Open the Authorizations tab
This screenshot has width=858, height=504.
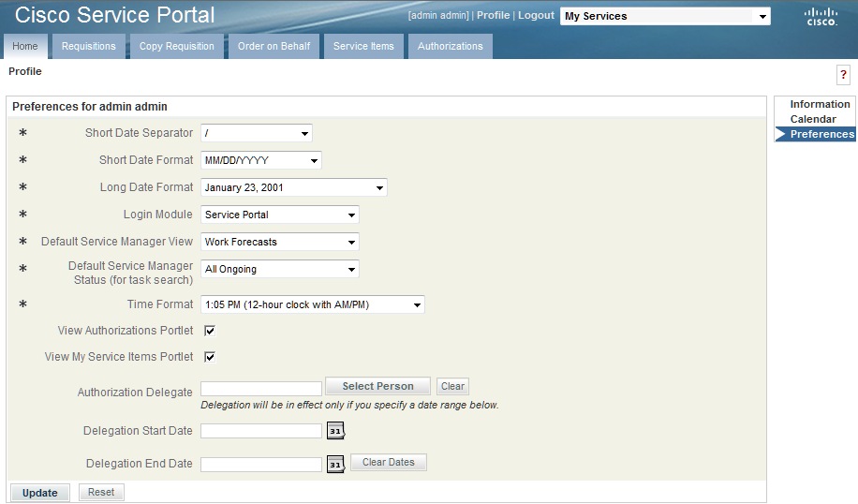coord(450,47)
